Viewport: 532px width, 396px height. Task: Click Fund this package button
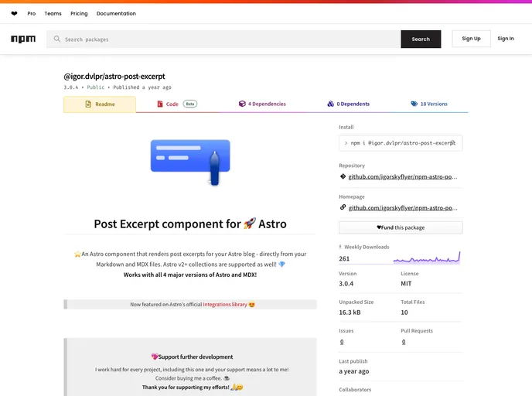coord(401,227)
